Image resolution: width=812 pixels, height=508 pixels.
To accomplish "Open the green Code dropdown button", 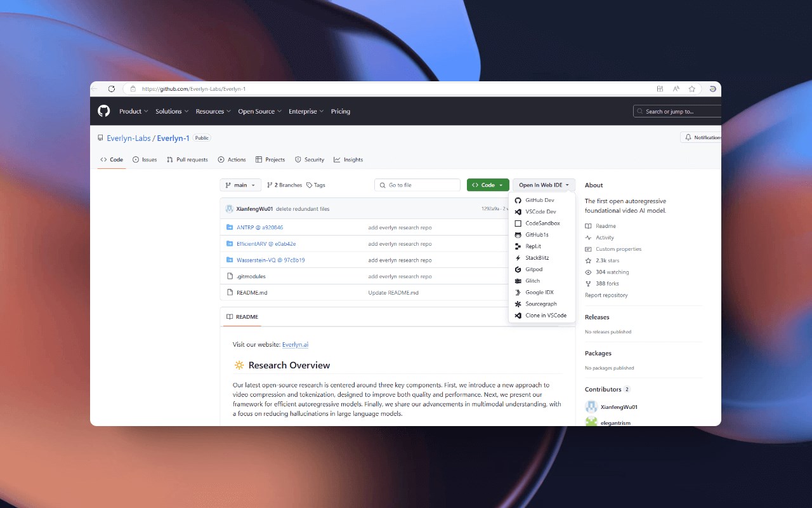I will tap(488, 185).
